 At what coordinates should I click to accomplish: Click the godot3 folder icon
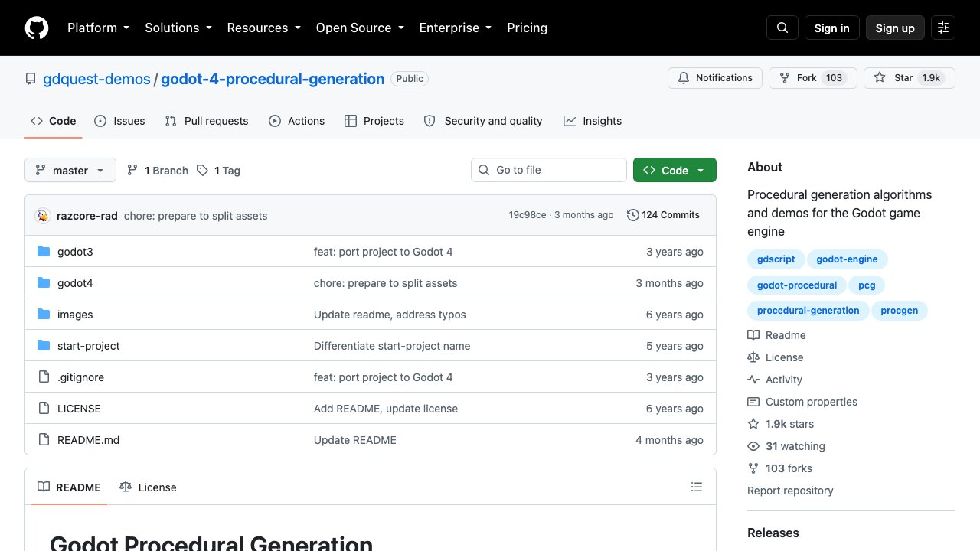(44, 252)
